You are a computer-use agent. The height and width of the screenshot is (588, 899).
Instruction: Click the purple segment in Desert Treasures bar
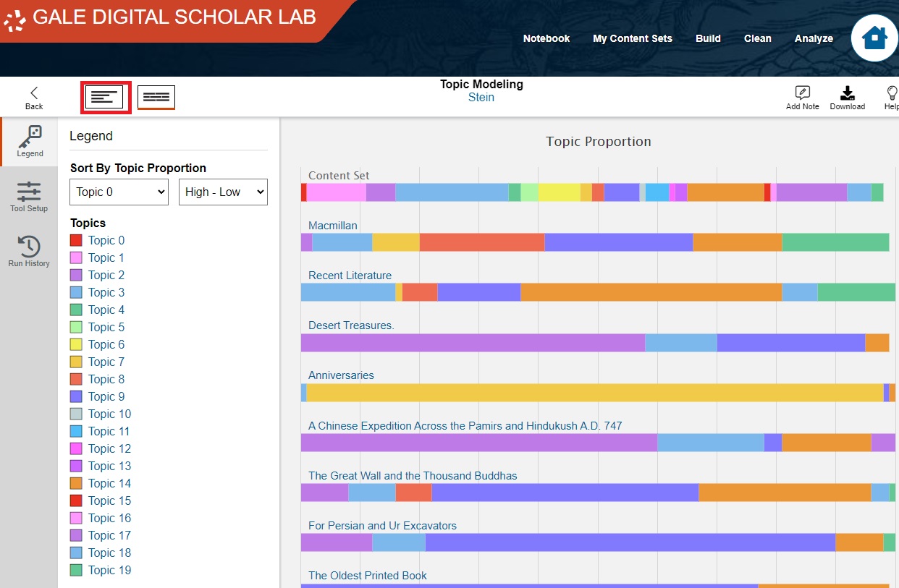(x=473, y=343)
